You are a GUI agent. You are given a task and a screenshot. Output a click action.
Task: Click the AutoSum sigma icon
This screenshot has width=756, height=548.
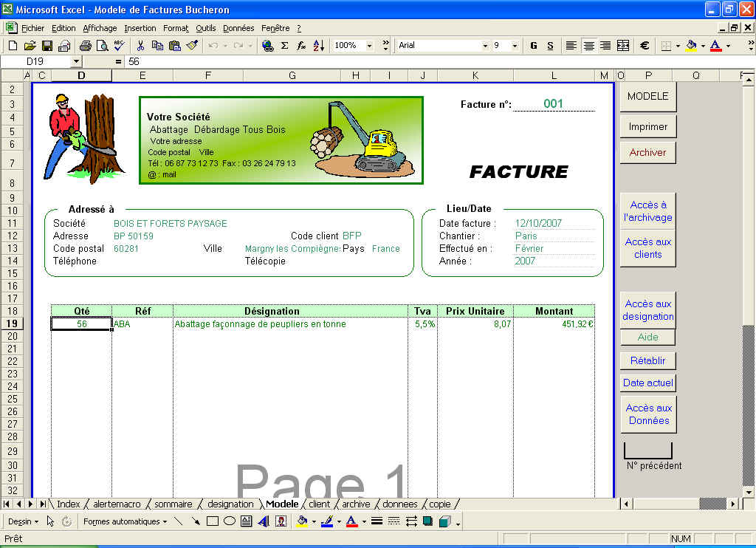pyautogui.click(x=284, y=46)
